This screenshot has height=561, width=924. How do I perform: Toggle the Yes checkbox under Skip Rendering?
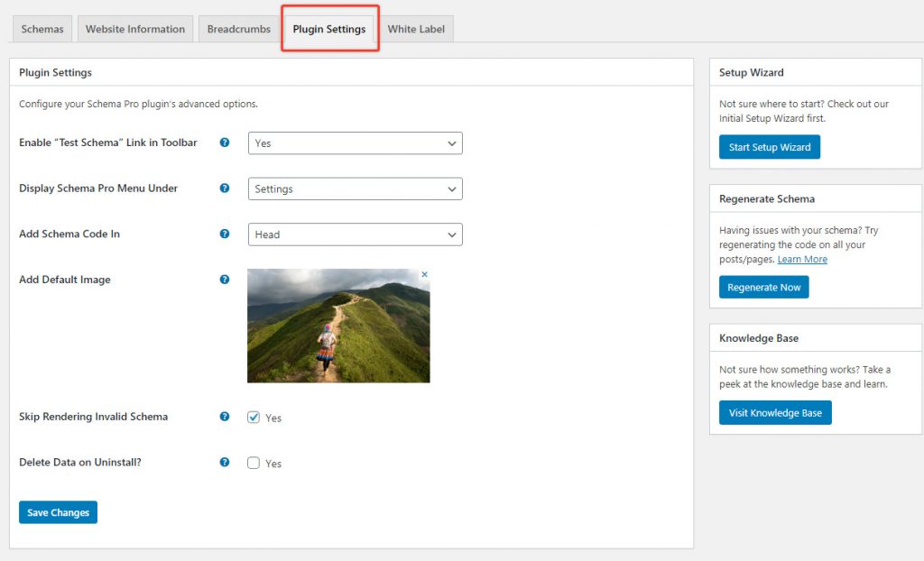coord(254,417)
